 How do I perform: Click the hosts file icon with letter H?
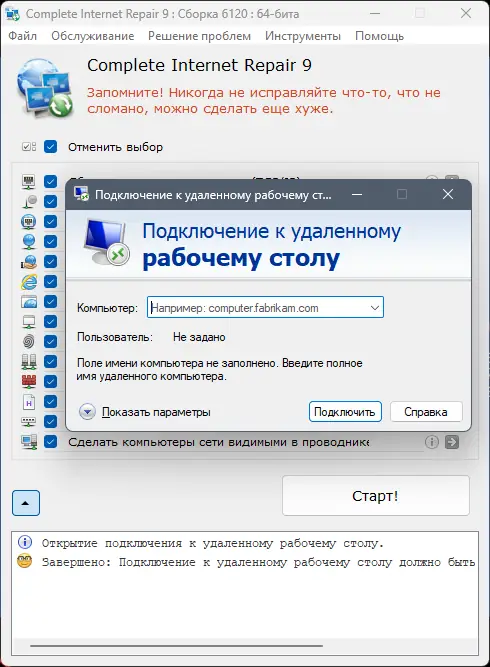pos(29,401)
